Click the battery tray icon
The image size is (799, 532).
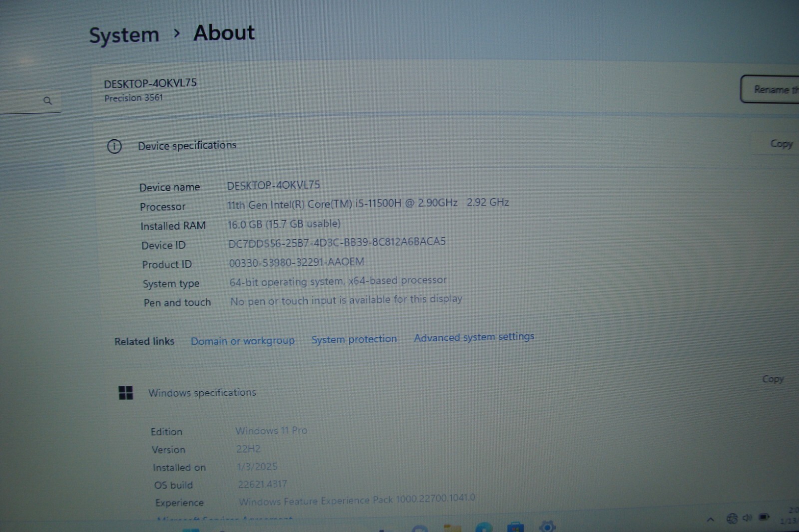click(x=764, y=517)
